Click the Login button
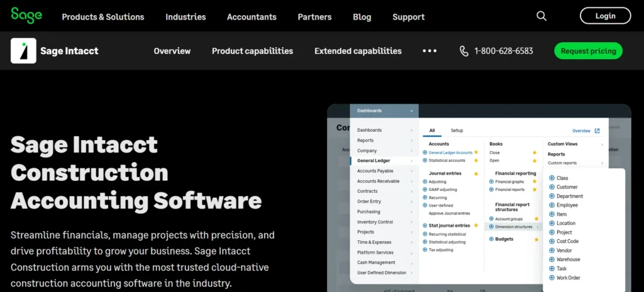Screen dimensions: 644x292 606,16
